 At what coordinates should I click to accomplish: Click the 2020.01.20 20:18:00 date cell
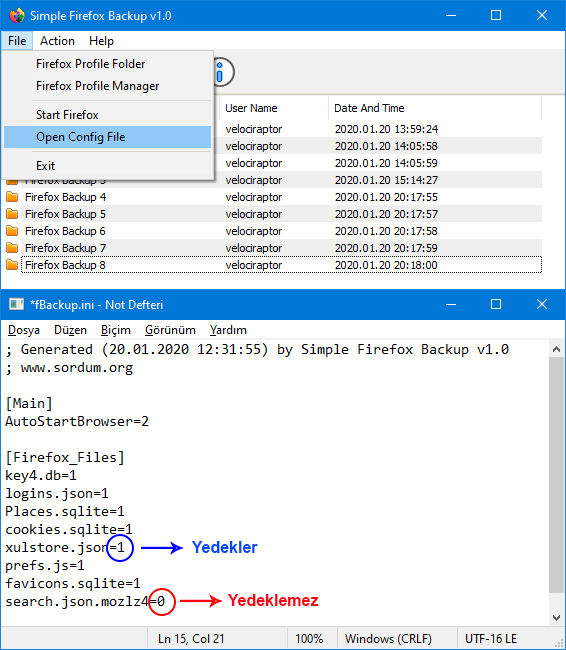coord(386,265)
